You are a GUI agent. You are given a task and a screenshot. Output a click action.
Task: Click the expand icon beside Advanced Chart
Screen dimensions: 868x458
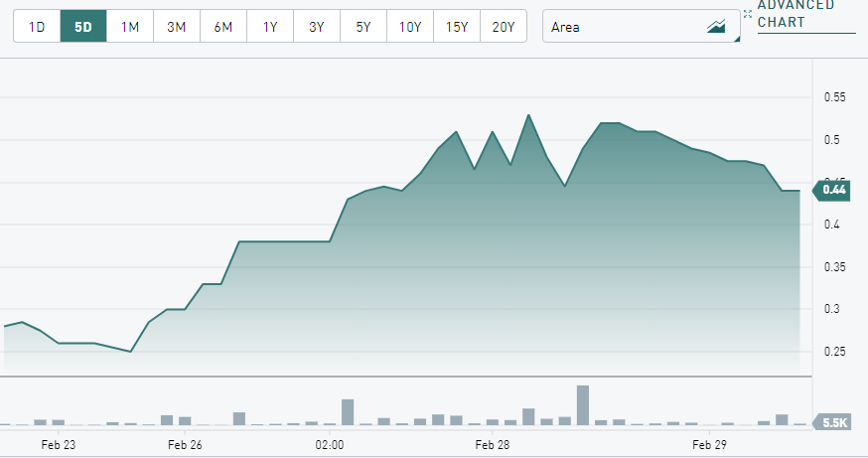coord(747,14)
